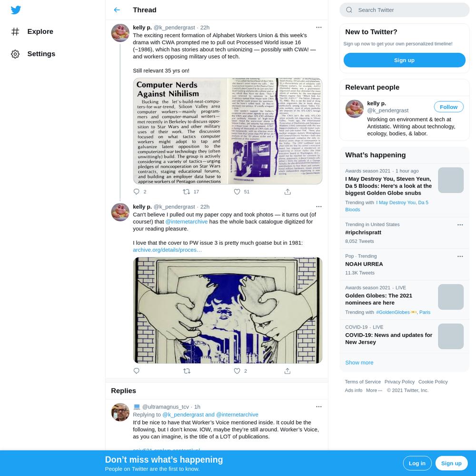Open more options for NOAH URREA trend
Viewport: 476px width, 476px height.
click(460, 257)
